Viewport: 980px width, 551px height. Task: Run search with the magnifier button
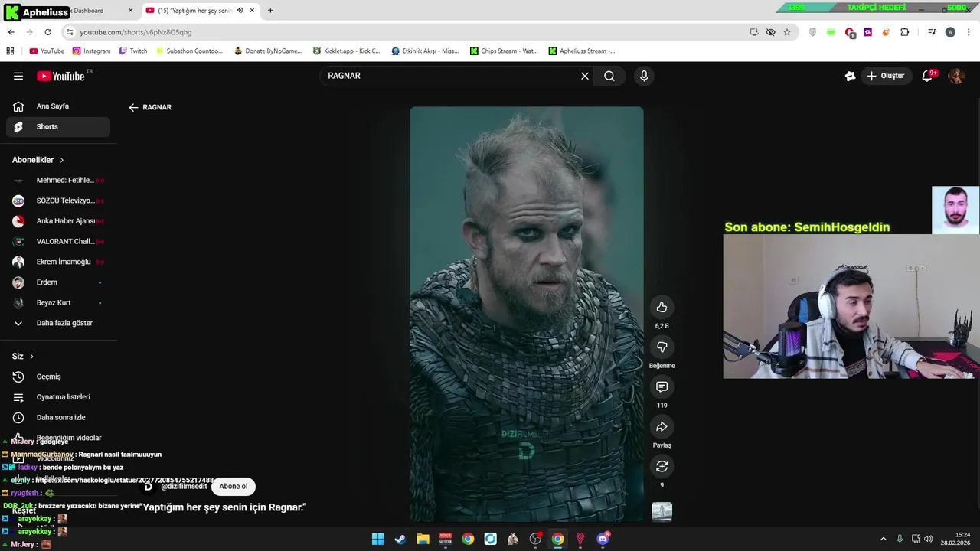609,76
